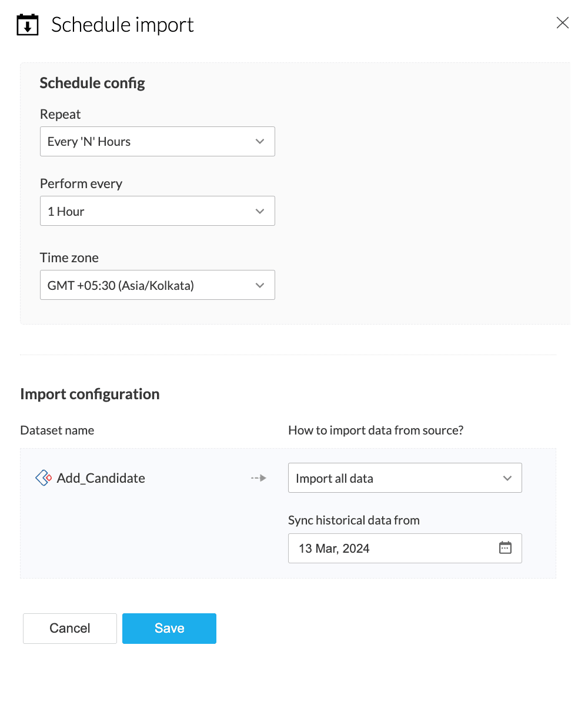Open the calendar picker icon in date field
588x715 pixels.
(505, 548)
